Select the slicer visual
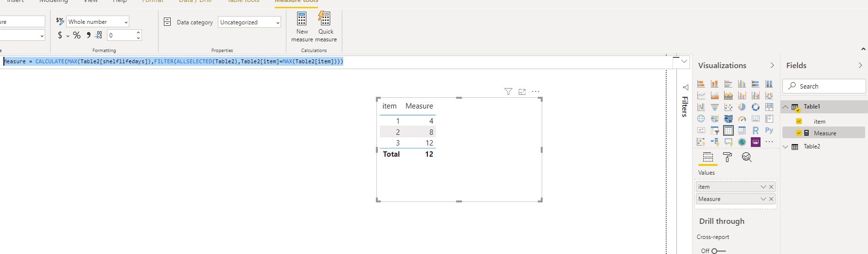Image resolution: width=868 pixels, height=254 pixels. point(715,130)
